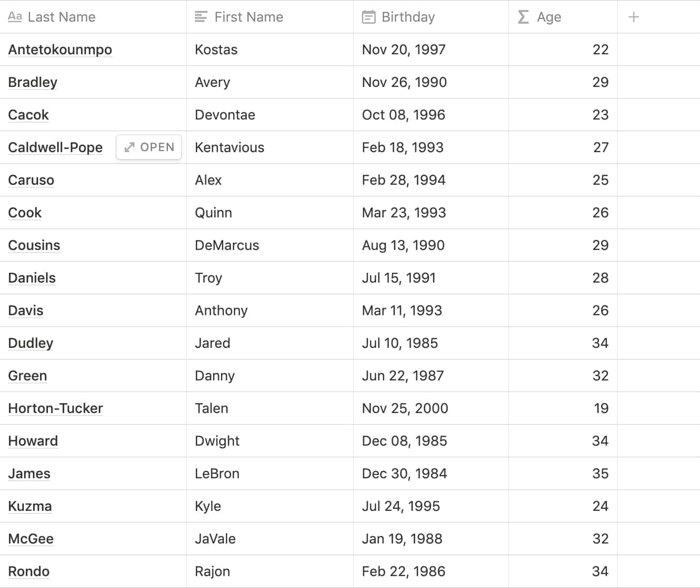Click the text icon beside First Name header
This screenshot has width=700, height=588.
[x=201, y=16]
